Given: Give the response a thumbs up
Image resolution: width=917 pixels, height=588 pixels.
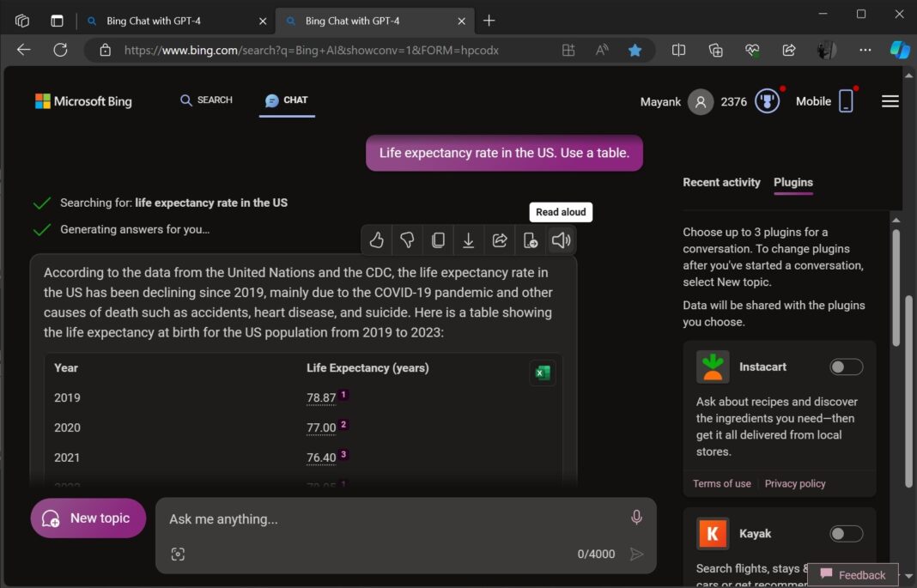Looking at the screenshot, I should pos(376,240).
